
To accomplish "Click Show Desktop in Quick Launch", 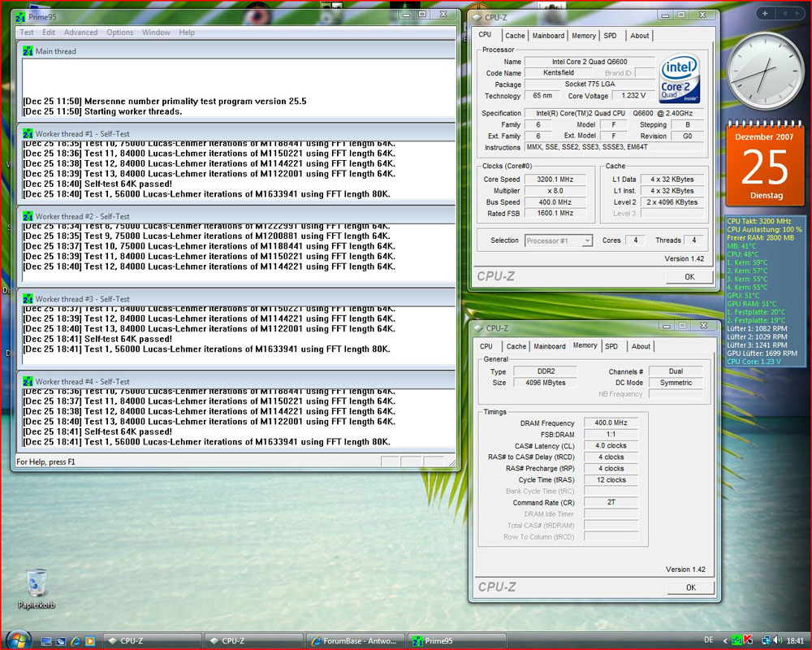I will pos(46,641).
